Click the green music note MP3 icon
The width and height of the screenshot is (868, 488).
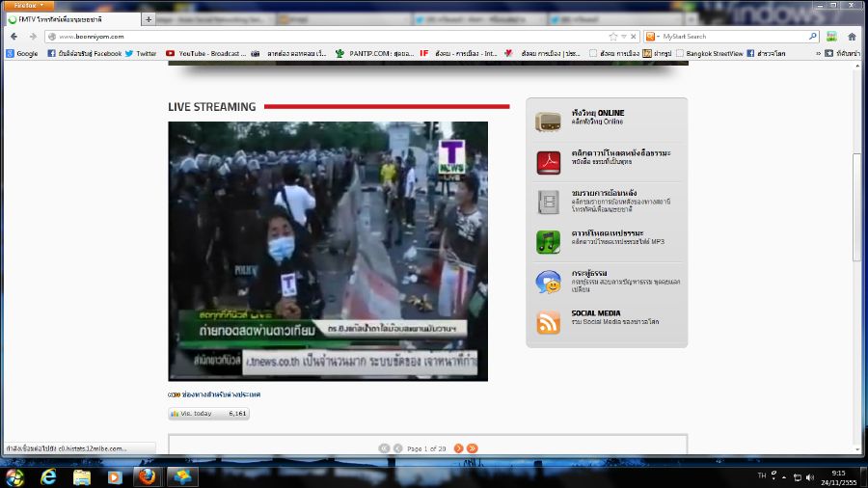coord(548,242)
